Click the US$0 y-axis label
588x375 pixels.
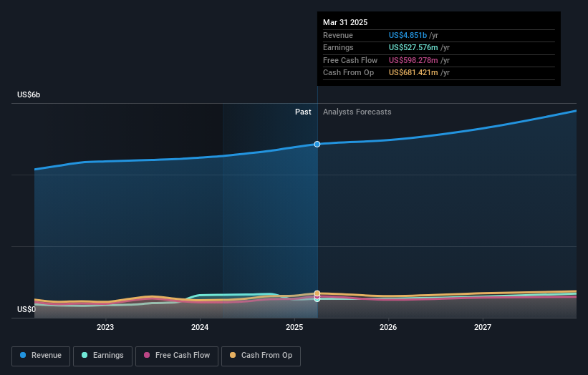coord(26,309)
